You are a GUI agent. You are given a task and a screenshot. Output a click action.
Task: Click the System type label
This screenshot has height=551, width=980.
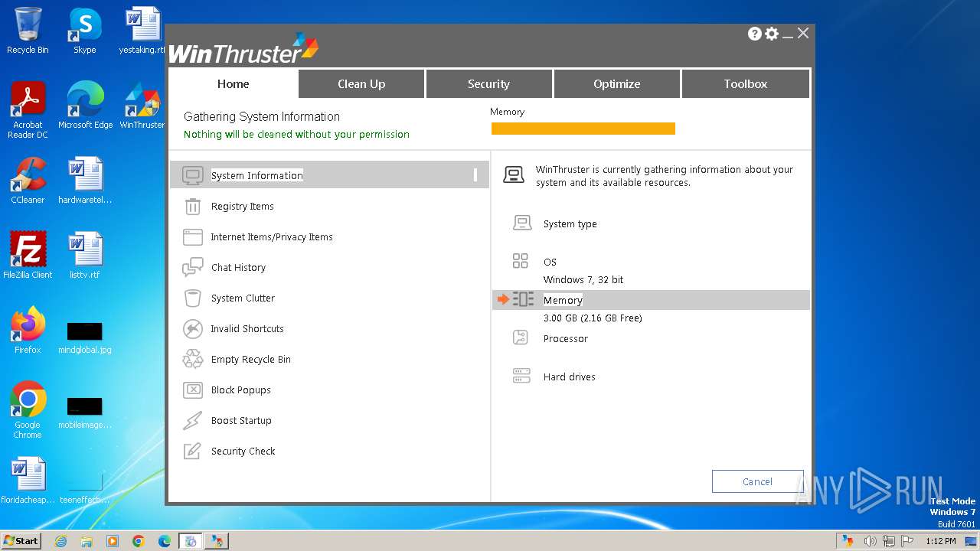pyautogui.click(x=570, y=223)
